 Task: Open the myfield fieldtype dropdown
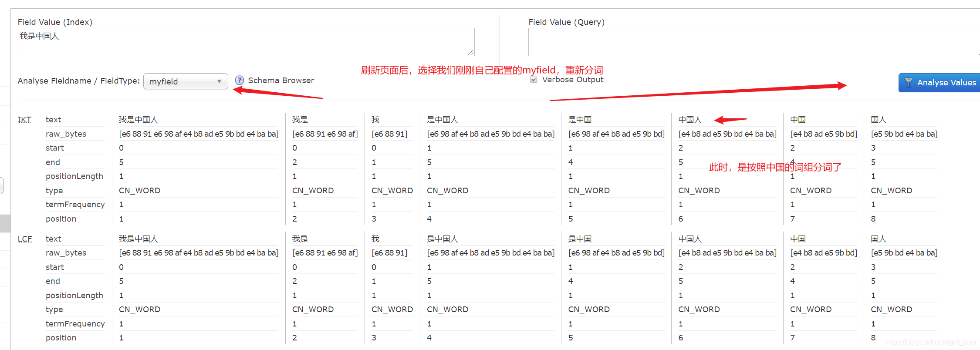[186, 81]
